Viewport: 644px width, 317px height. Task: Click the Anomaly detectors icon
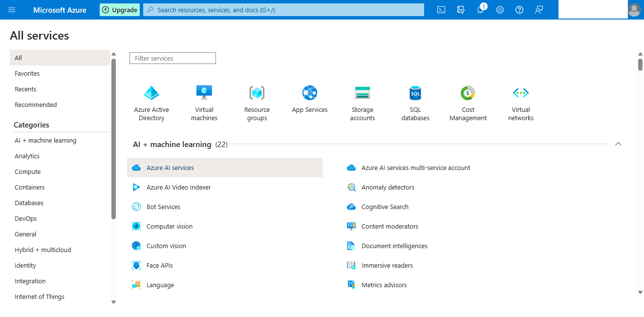pyautogui.click(x=351, y=187)
